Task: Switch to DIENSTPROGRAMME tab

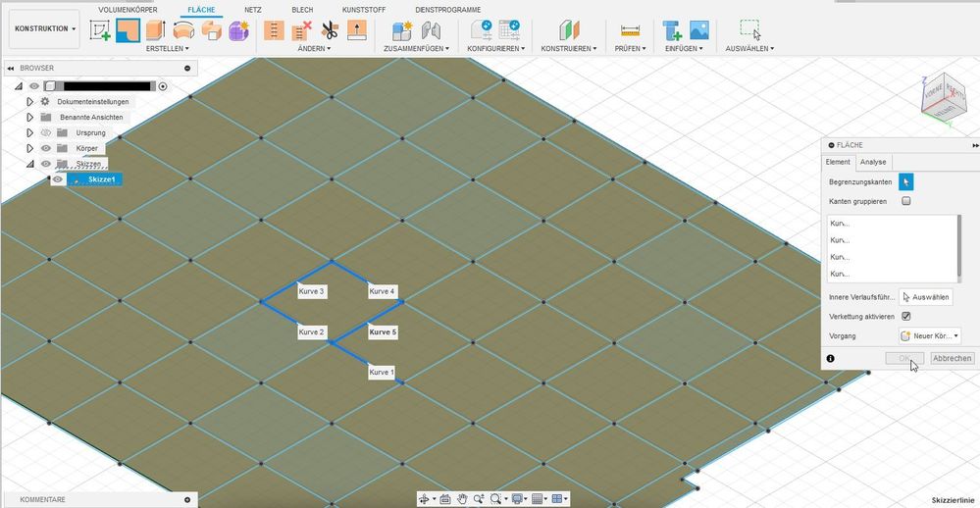Action: (x=448, y=10)
